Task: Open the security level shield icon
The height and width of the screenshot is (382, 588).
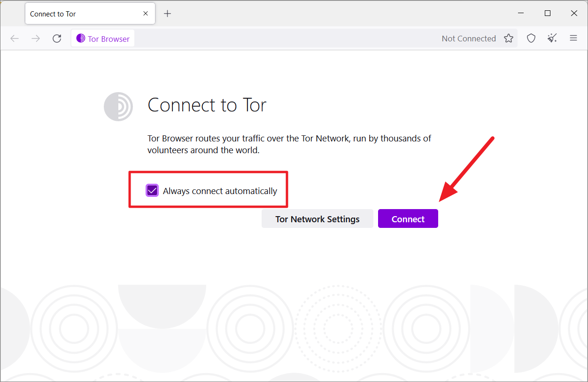Action: pyautogui.click(x=531, y=39)
